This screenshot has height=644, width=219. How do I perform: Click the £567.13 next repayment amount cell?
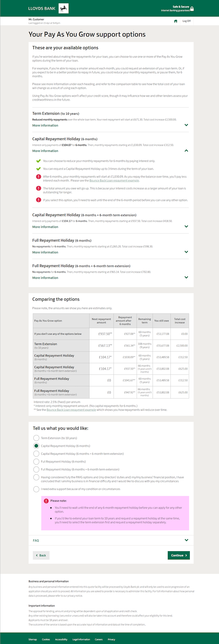point(101,345)
